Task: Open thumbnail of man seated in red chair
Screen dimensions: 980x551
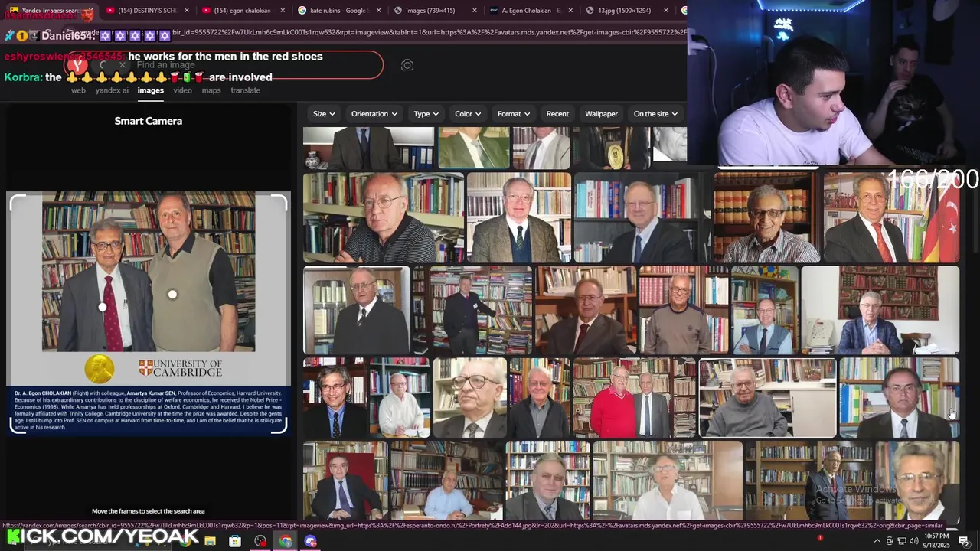Action: (345, 481)
